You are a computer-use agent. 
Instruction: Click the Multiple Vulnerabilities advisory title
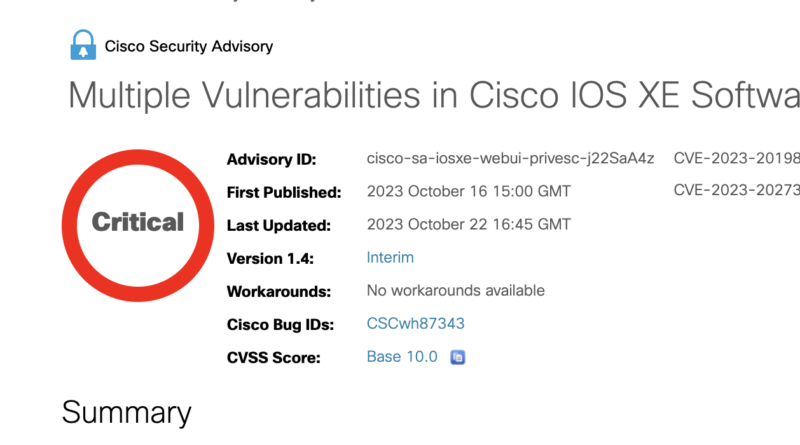434,95
